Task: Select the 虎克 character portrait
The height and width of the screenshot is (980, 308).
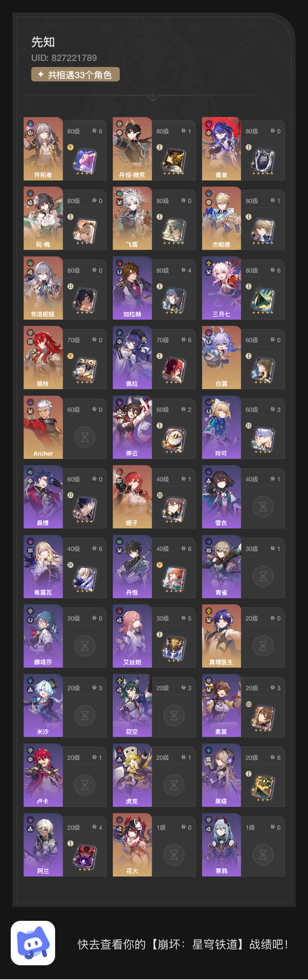Action: pos(132,775)
